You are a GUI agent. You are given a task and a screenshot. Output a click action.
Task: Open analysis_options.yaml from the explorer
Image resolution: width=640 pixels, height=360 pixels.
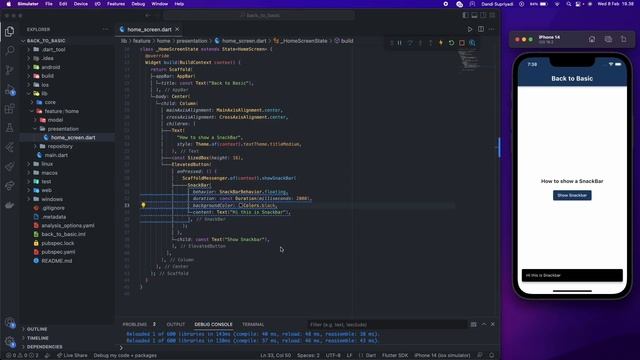(x=68, y=226)
